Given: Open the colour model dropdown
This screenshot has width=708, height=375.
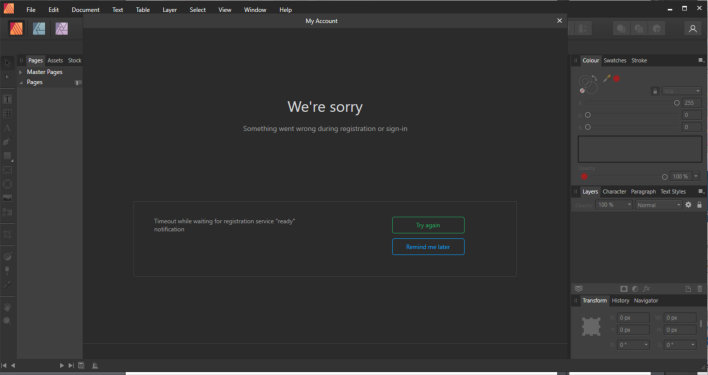Looking at the screenshot, I should click(681, 91).
